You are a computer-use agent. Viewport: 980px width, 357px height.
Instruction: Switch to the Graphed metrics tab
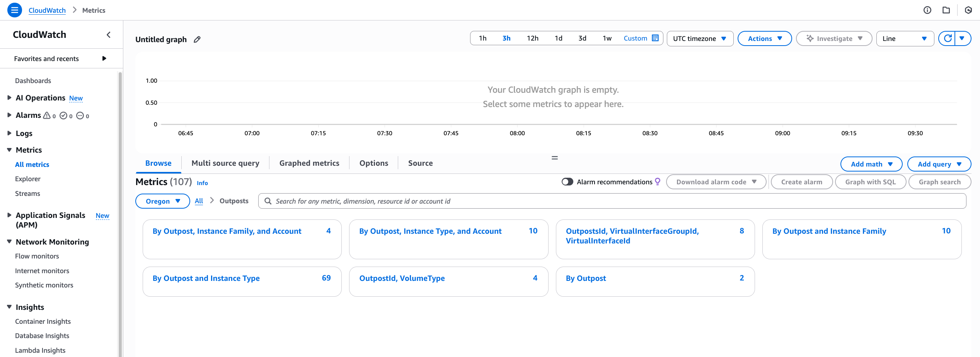[x=309, y=163]
